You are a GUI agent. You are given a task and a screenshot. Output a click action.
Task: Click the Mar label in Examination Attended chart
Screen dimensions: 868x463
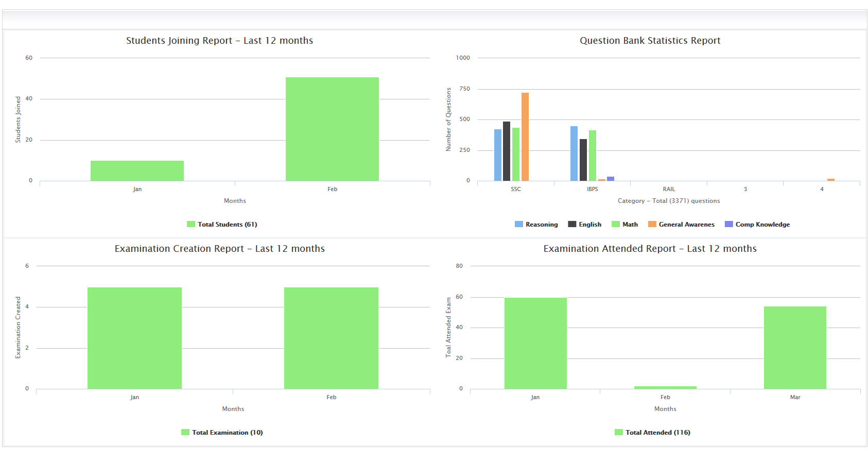coord(795,397)
